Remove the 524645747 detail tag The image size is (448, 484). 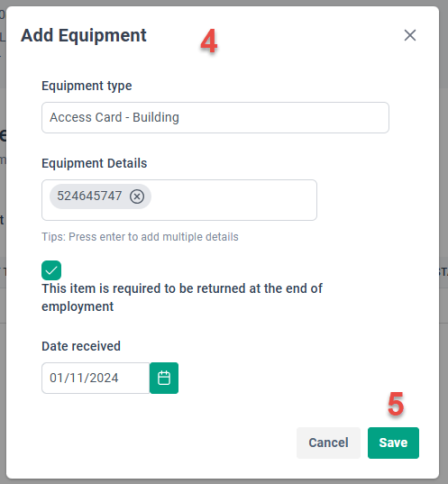(137, 196)
